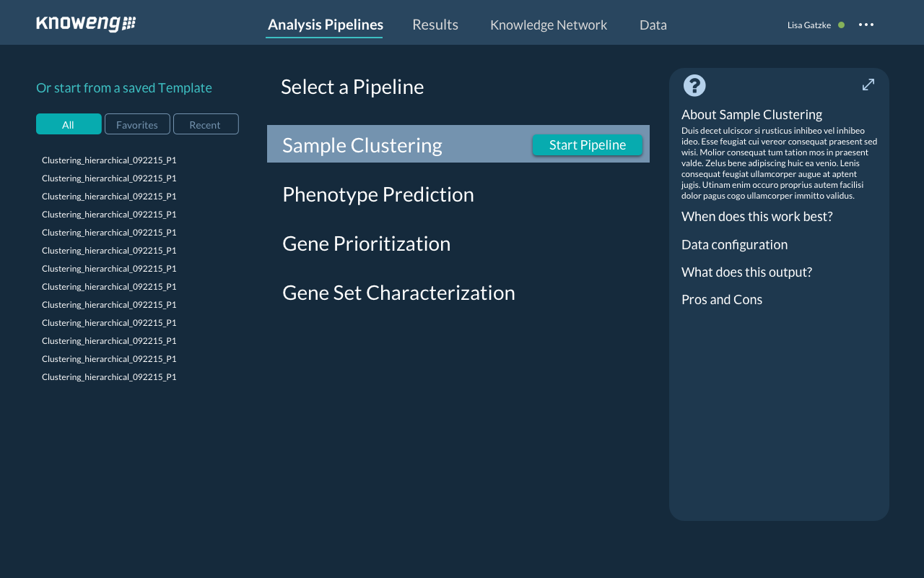Go to the Data tab
The width and height of the screenshot is (924, 578).
653,25
